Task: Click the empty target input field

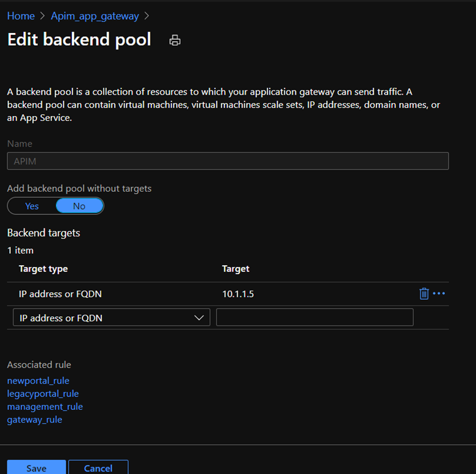Action: 314,318
